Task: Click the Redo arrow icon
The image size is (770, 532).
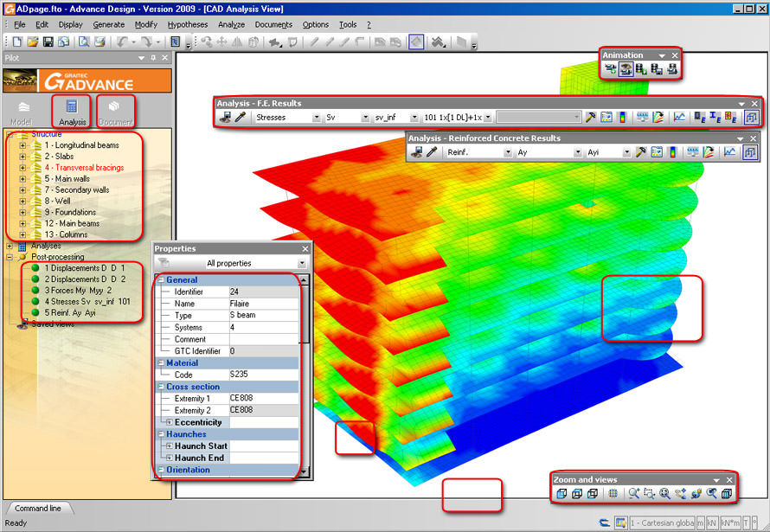Action: pyautogui.click(x=146, y=42)
